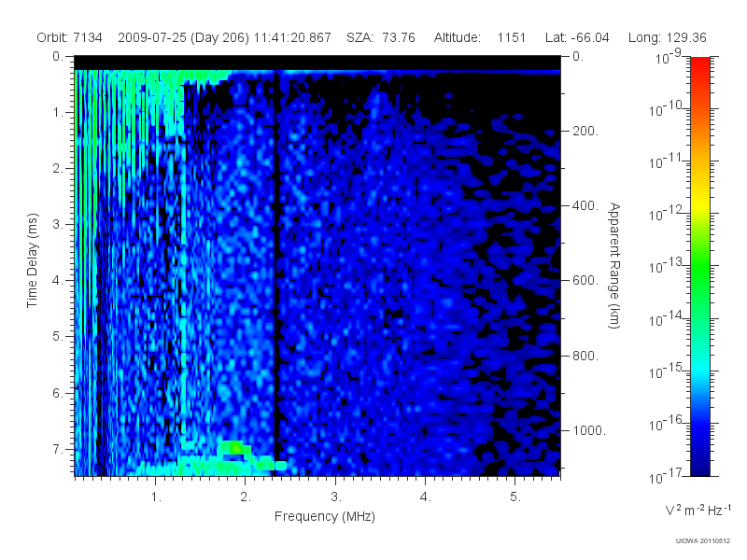Click the 10⁻¹¹ colorbar tick label
The height and width of the screenshot is (560, 747).
pyautogui.click(x=666, y=161)
